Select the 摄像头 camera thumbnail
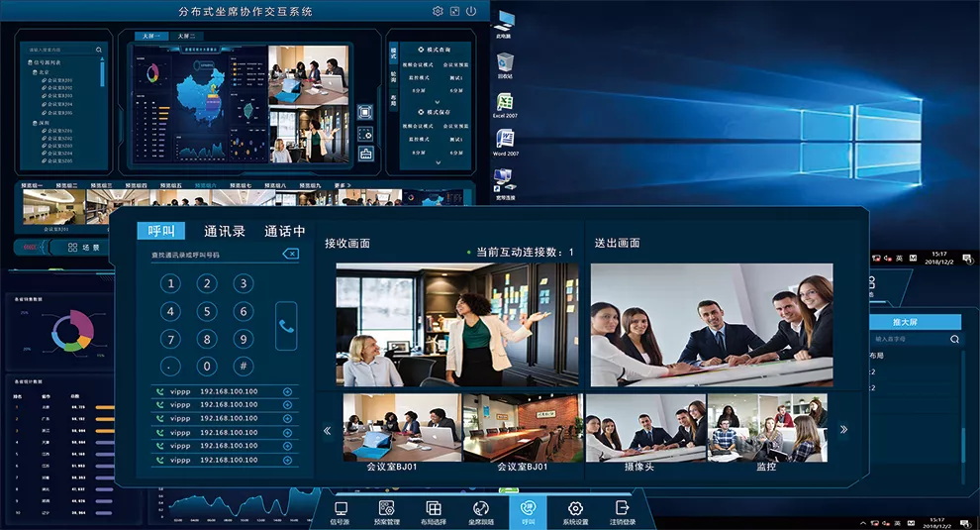Screen dimensions: 980x530 (x=645, y=431)
